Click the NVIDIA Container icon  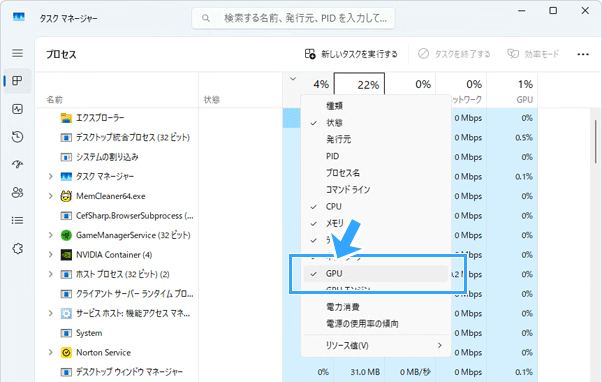coord(66,255)
